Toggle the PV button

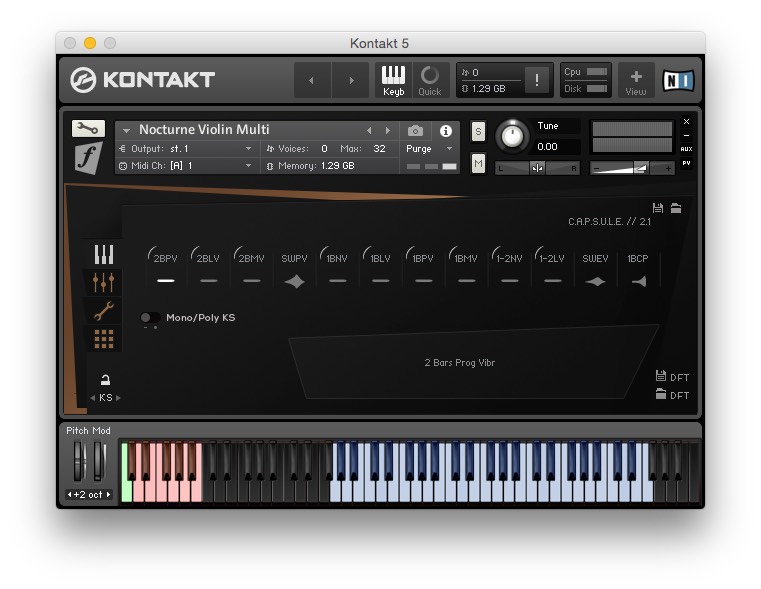(686, 163)
